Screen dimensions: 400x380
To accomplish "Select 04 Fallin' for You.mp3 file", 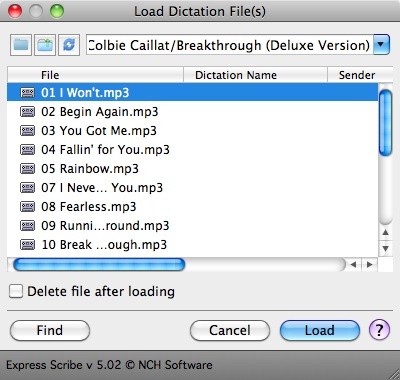I will [192, 149].
